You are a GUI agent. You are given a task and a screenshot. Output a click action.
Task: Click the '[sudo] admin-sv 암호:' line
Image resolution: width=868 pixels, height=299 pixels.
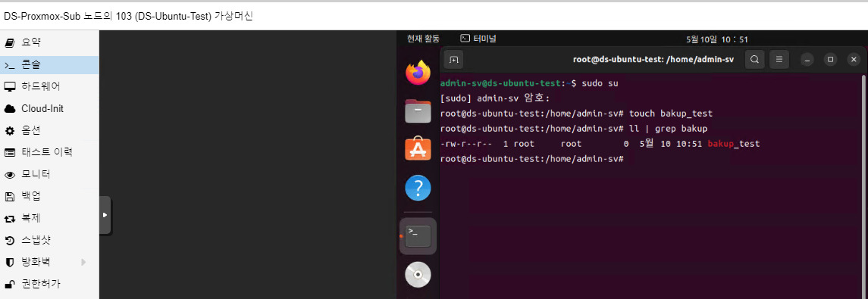(x=495, y=98)
